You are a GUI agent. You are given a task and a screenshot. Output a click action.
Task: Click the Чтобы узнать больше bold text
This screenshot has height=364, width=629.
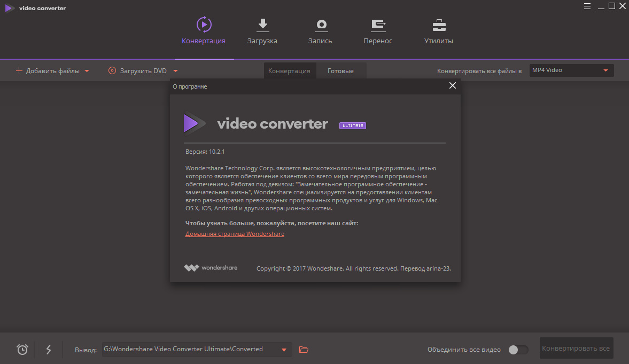click(271, 223)
